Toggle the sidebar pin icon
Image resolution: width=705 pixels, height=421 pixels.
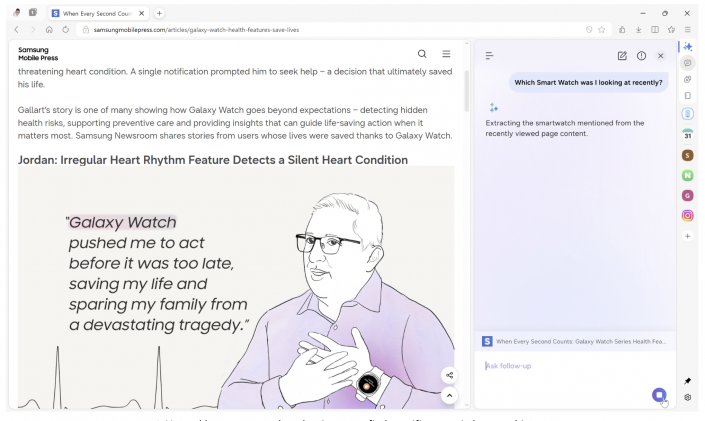tap(687, 380)
